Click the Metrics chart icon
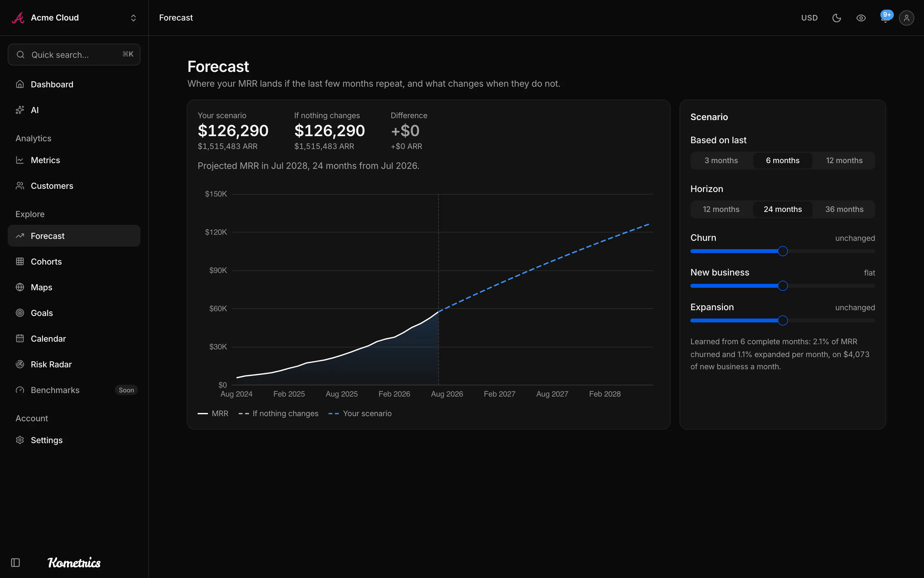Viewport: 924px width, 578px height. coord(20,160)
